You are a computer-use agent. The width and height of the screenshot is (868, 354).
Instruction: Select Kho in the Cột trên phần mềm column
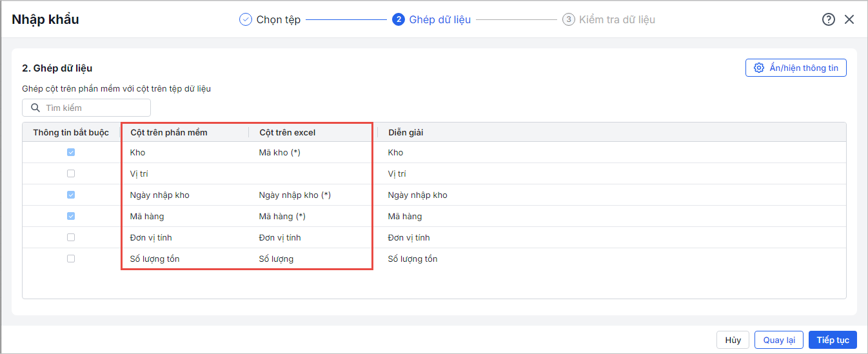[x=137, y=152]
